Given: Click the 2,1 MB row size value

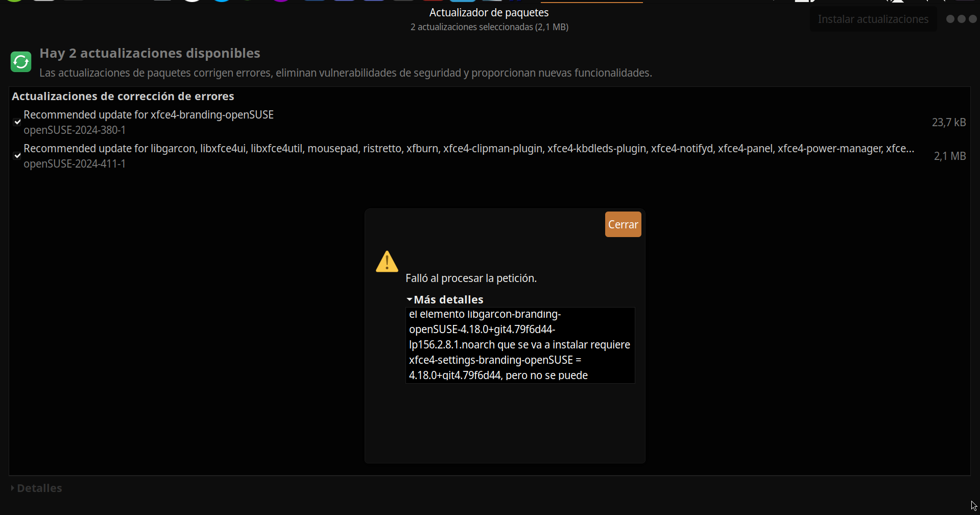Looking at the screenshot, I should tap(950, 156).
